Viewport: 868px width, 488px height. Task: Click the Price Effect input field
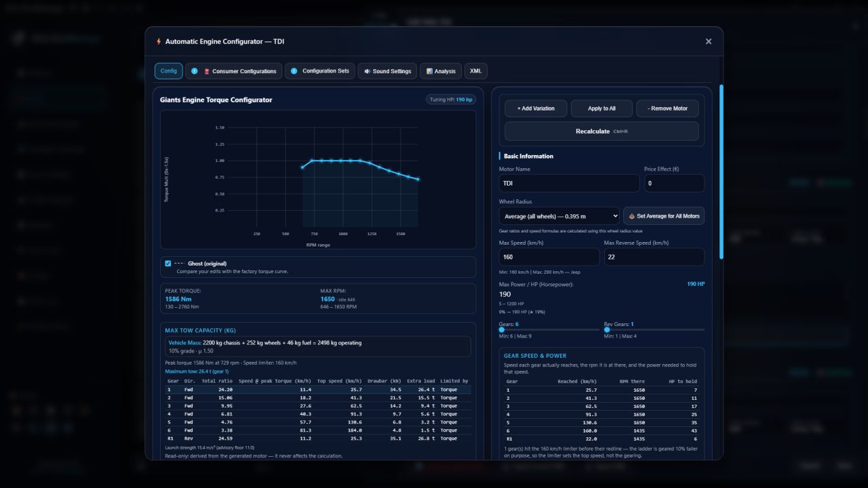674,183
